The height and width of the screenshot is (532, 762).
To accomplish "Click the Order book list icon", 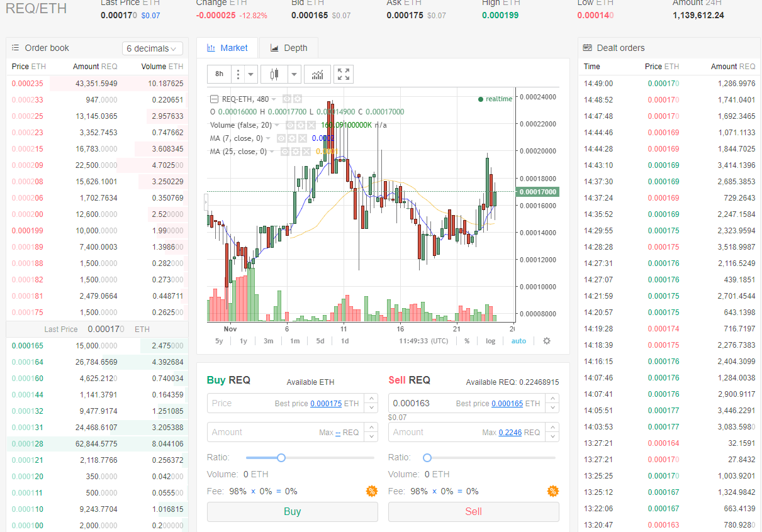I will point(16,48).
